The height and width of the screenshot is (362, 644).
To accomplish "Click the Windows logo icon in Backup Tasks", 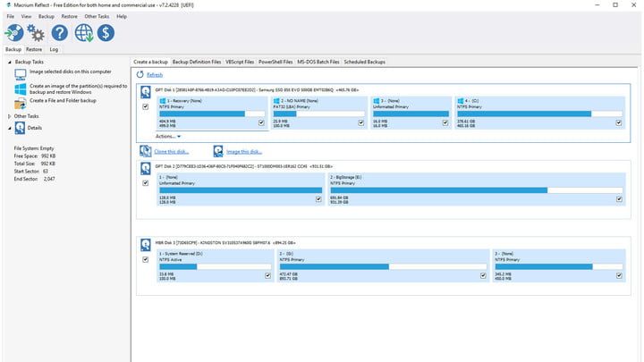I will [21, 88].
